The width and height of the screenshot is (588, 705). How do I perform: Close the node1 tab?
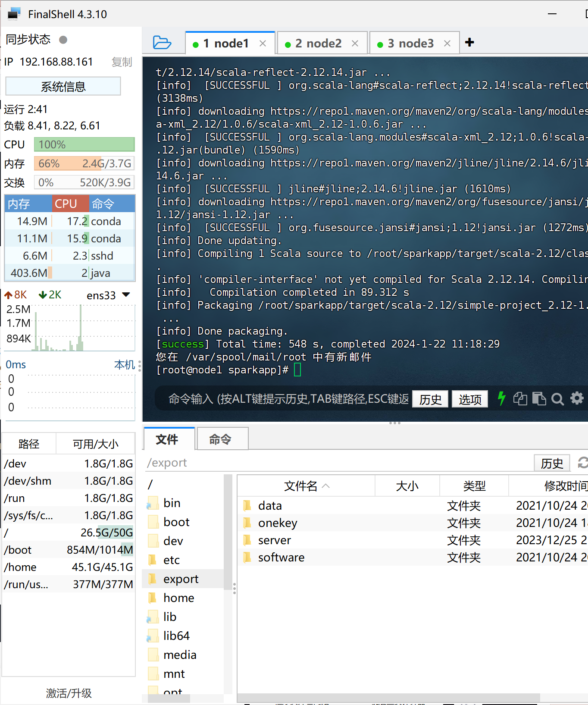pyautogui.click(x=263, y=44)
